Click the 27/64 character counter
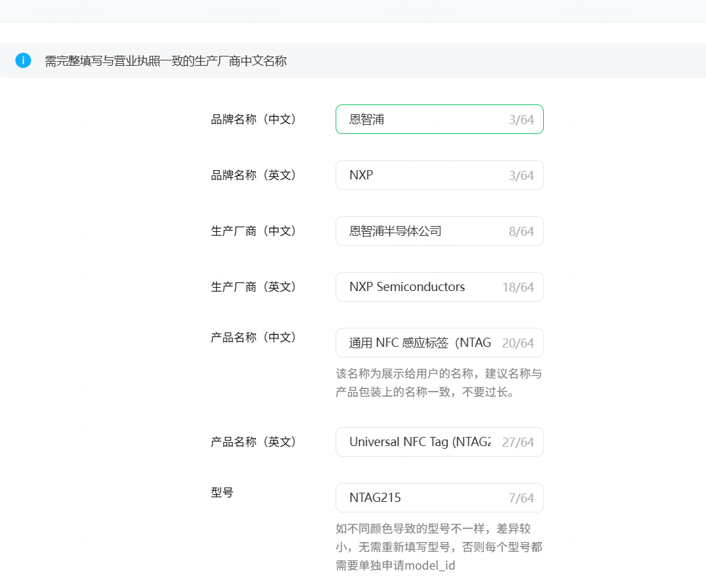Image resolution: width=706 pixels, height=588 pixels. pyautogui.click(x=518, y=442)
